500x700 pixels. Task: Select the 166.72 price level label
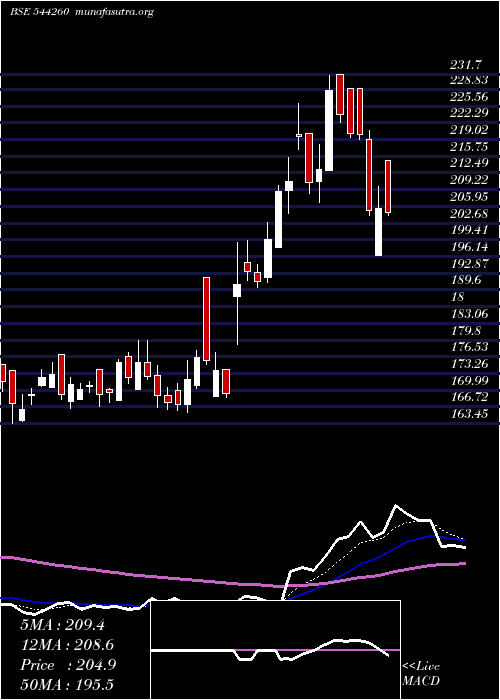tap(469, 397)
